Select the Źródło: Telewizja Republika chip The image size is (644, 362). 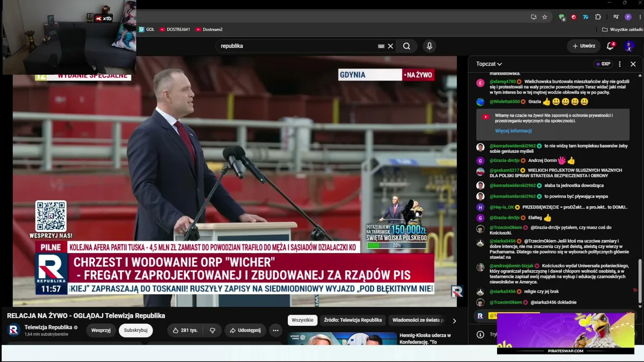point(353,320)
